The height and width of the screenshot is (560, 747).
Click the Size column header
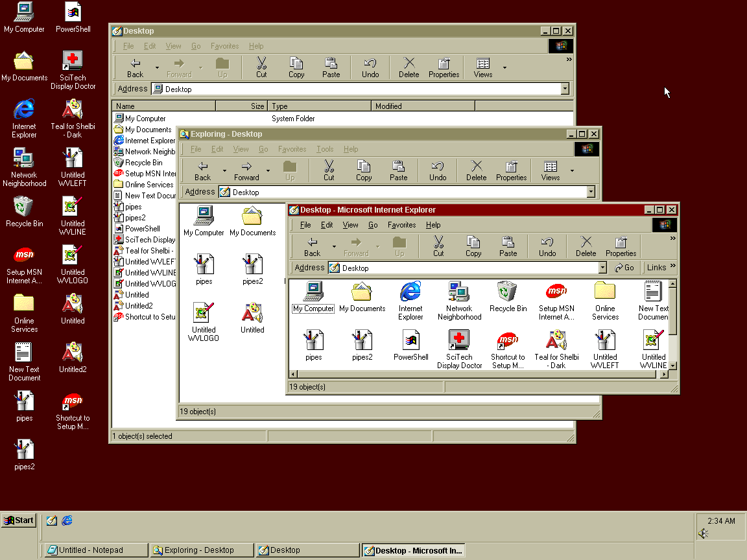click(x=241, y=106)
